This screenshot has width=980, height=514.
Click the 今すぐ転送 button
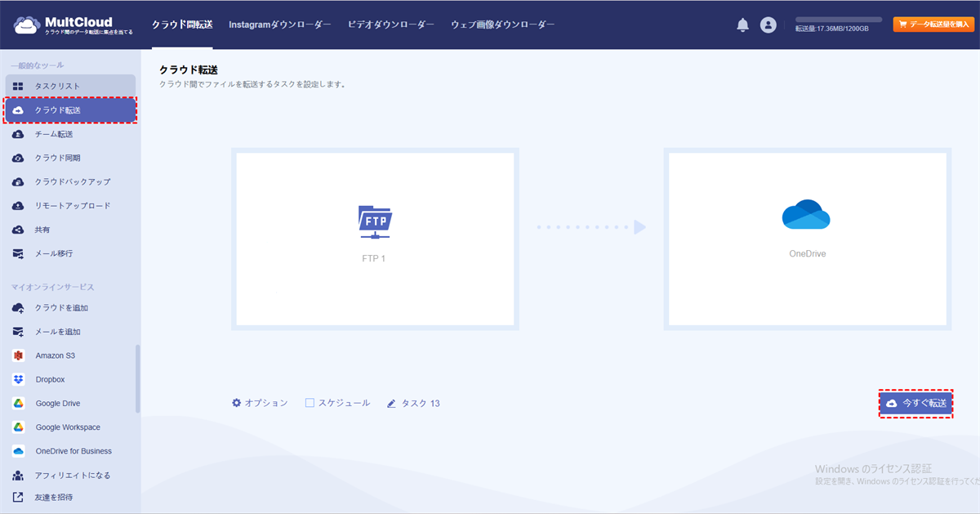[915, 404]
